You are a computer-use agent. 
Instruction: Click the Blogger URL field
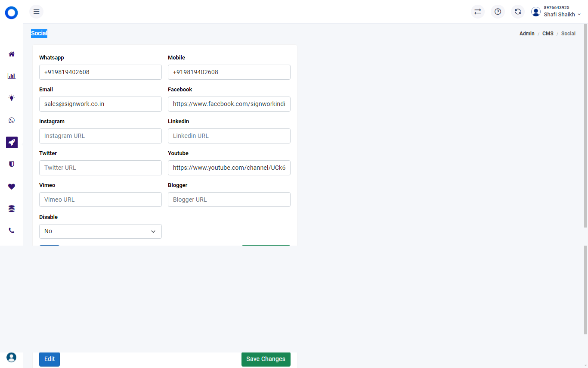[229, 200]
